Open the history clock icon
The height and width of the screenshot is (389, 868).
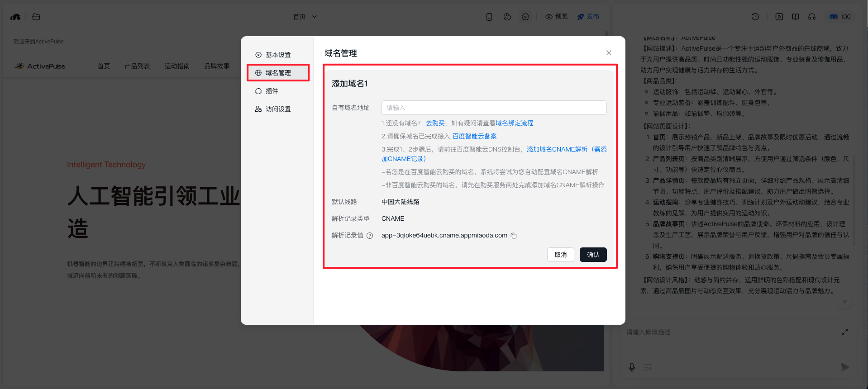755,17
